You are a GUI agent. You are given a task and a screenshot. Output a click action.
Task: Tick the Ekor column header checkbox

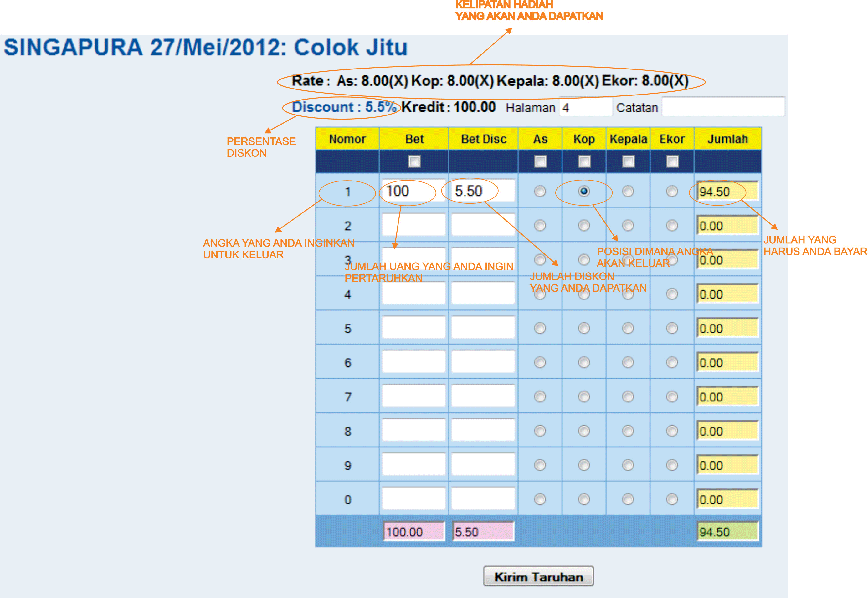click(672, 161)
